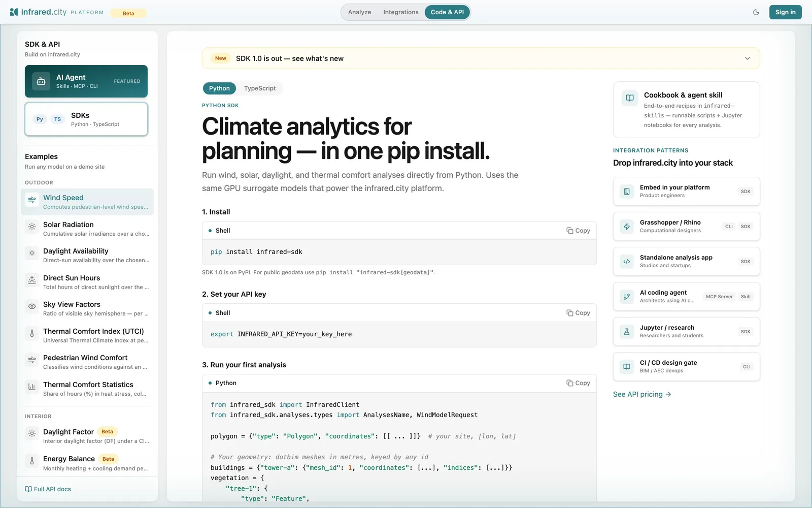This screenshot has width=812, height=508.
Task: Open the SDKs Python TypeScript card
Action: pyautogui.click(x=86, y=119)
